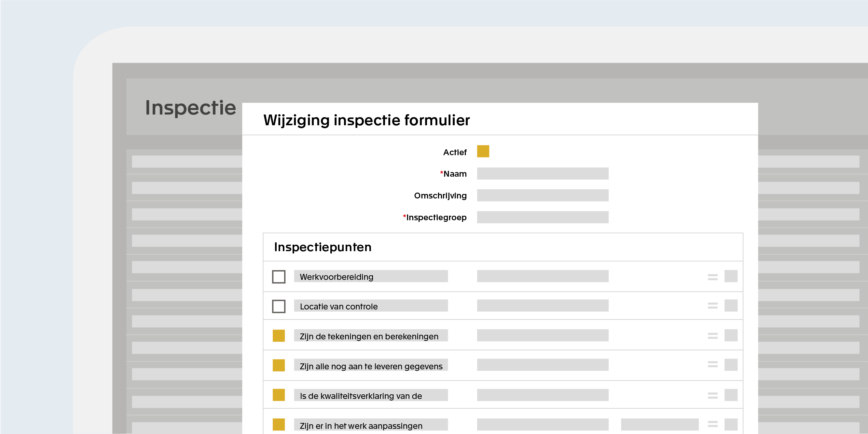Click the drag handle beside "Zijn de tekeningen en berekeningen"
The width and height of the screenshot is (868, 434).
click(x=712, y=336)
